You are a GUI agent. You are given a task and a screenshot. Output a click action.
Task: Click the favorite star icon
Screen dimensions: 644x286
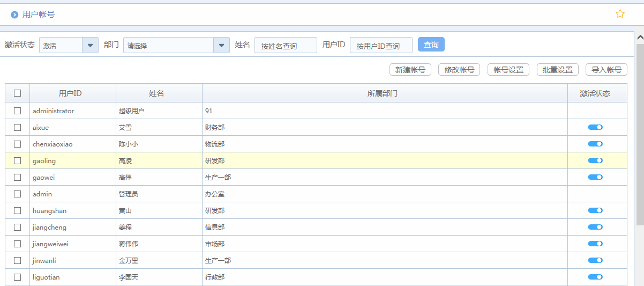click(x=620, y=14)
